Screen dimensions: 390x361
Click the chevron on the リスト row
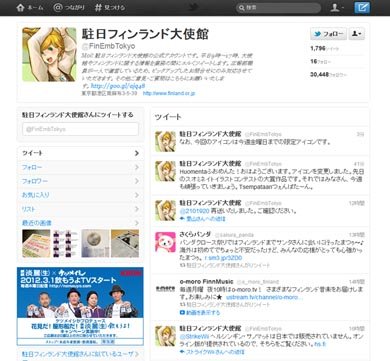[x=137, y=209]
